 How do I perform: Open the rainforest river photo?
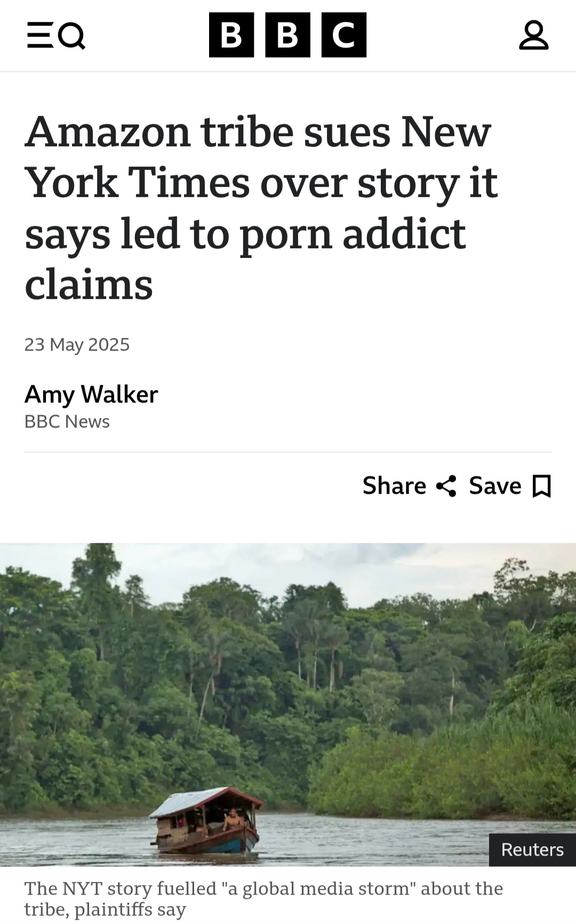pyautogui.click(x=288, y=705)
